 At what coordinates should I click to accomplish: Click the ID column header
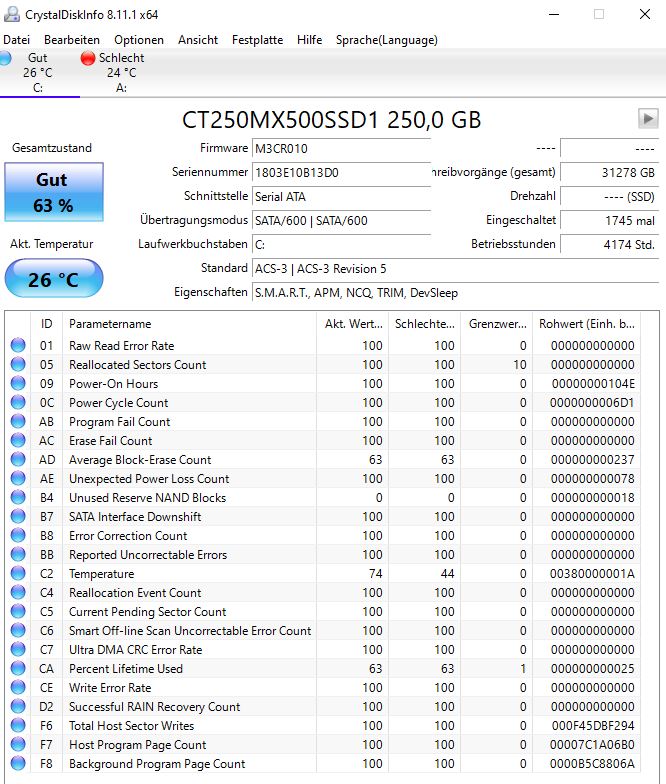click(46, 324)
